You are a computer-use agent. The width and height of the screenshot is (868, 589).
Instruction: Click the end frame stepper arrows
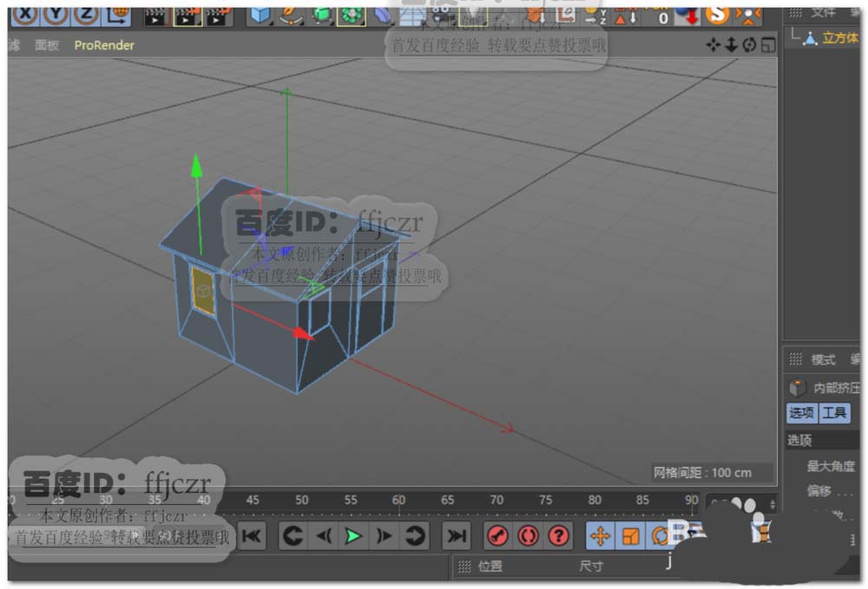point(773,504)
